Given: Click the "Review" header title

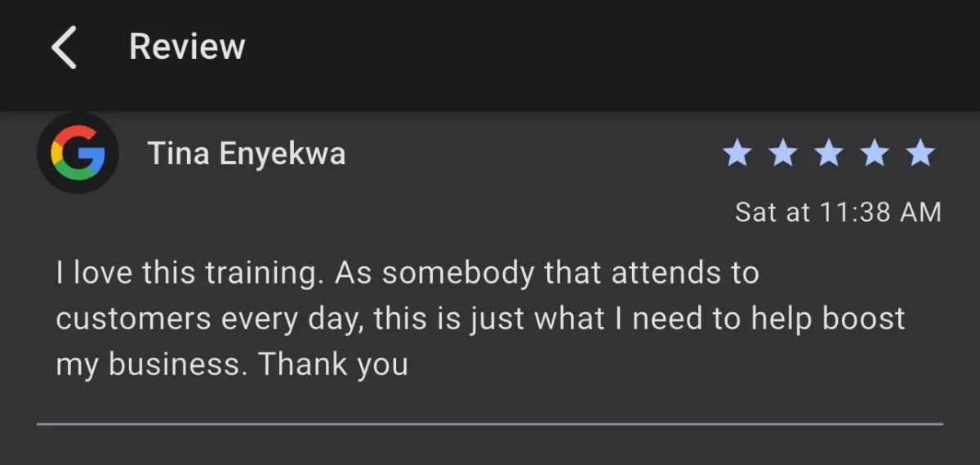Looking at the screenshot, I should click(187, 47).
